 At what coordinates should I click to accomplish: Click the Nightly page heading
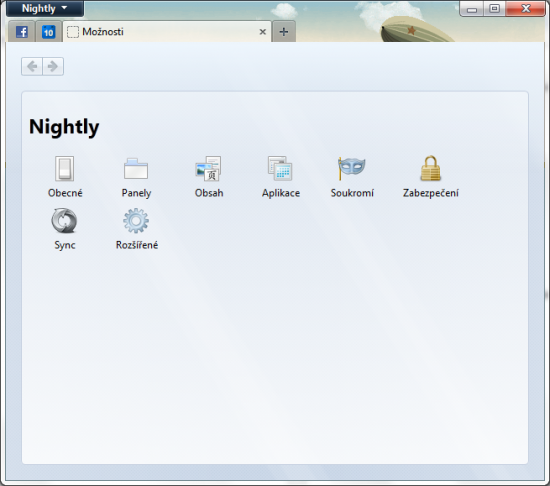click(x=64, y=127)
